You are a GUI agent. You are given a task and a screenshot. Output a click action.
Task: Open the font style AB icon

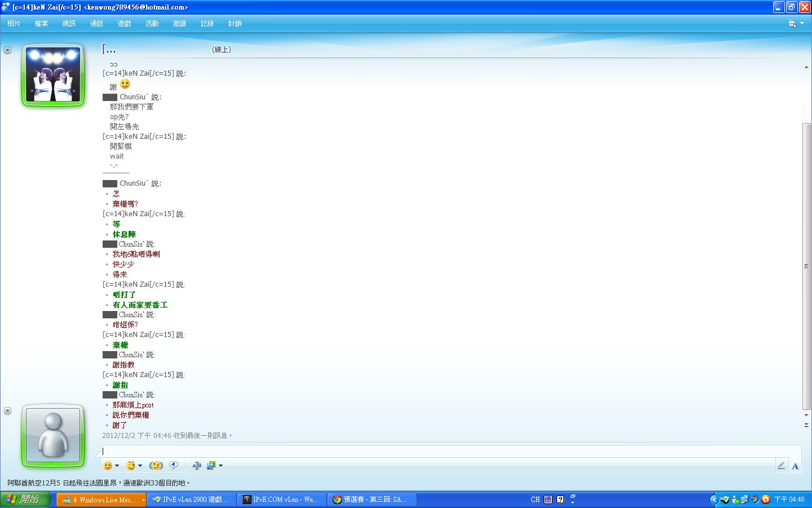(x=196, y=466)
